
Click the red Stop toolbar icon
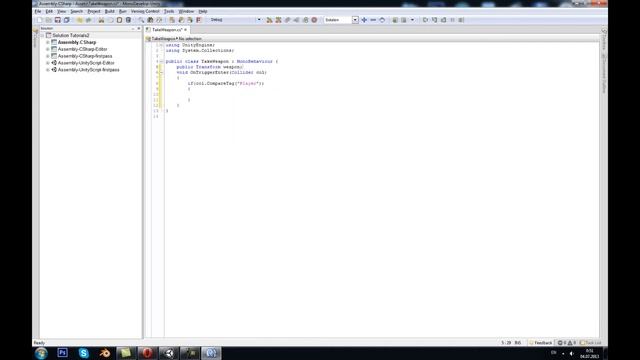pos(314,20)
